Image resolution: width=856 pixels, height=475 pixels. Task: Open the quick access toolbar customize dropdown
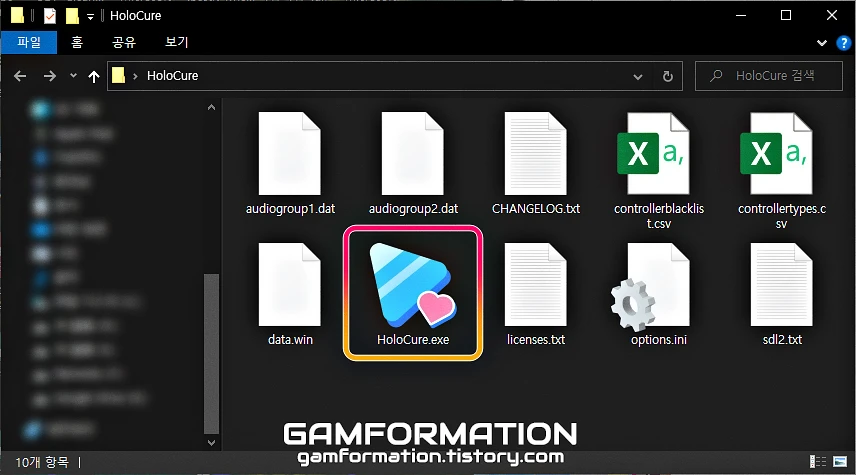(91, 16)
